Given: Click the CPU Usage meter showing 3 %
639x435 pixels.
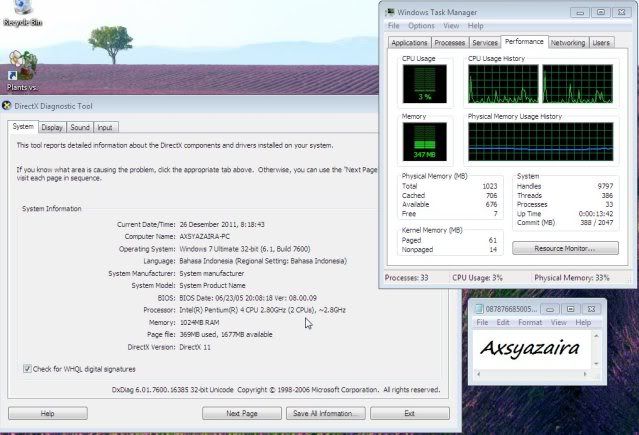Looking at the screenshot, I should (425, 84).
